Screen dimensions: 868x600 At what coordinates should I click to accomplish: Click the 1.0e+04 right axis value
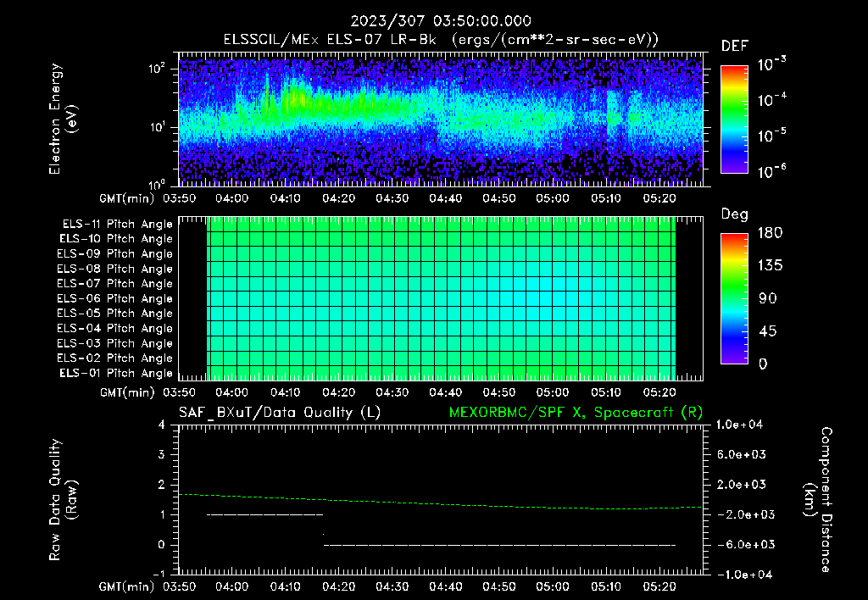tap(739, 425)
